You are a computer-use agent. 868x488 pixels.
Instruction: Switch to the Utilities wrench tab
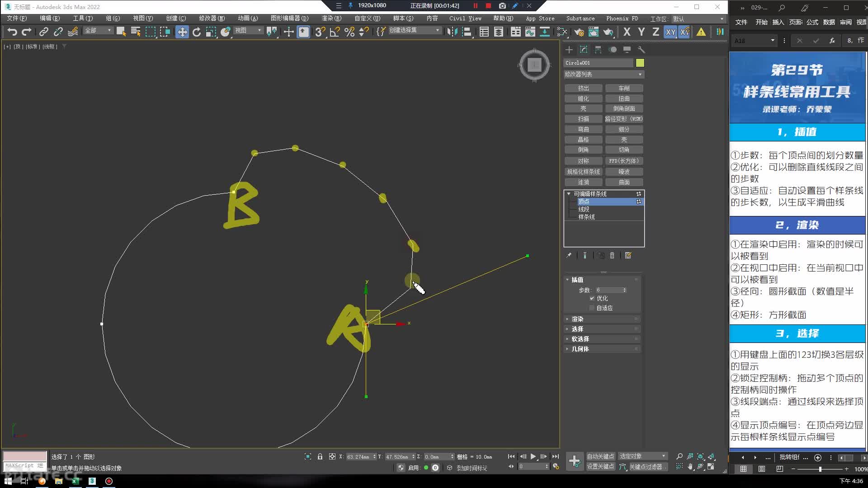(641, 49)
